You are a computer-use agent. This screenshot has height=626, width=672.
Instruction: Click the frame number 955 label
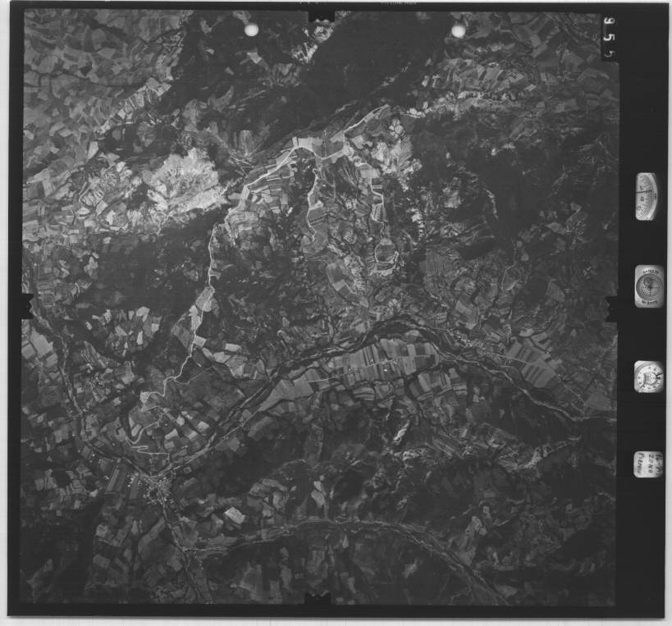(x=609, y=37)
